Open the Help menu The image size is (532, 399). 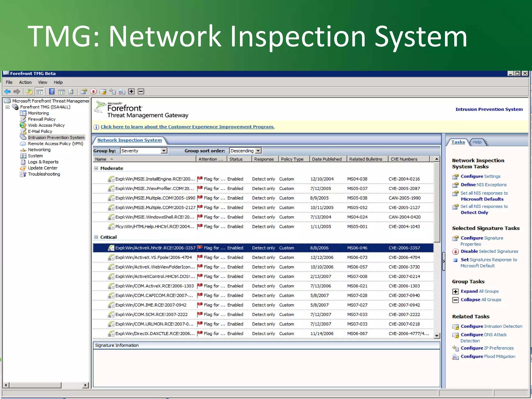click(x=58, y=82)
